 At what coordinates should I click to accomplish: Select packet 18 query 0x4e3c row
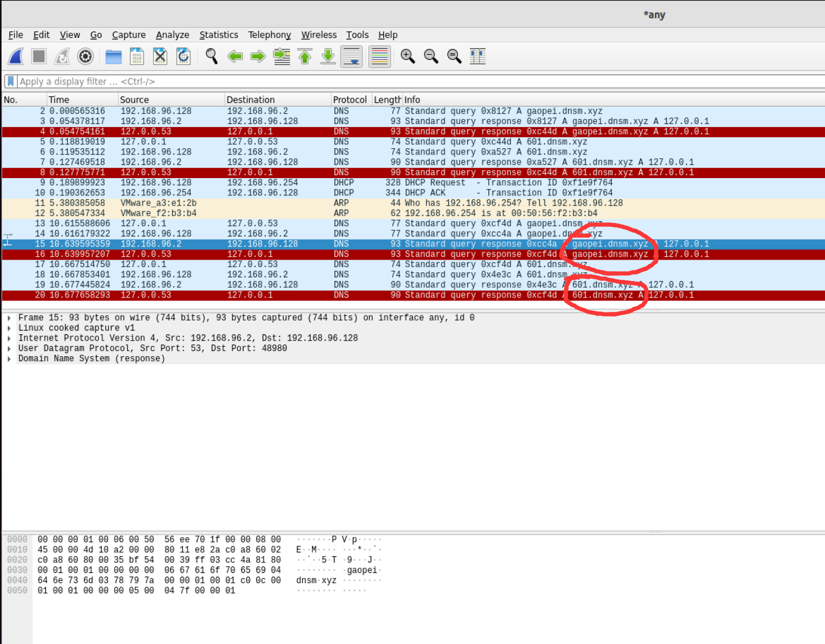[x=414, y=275]
